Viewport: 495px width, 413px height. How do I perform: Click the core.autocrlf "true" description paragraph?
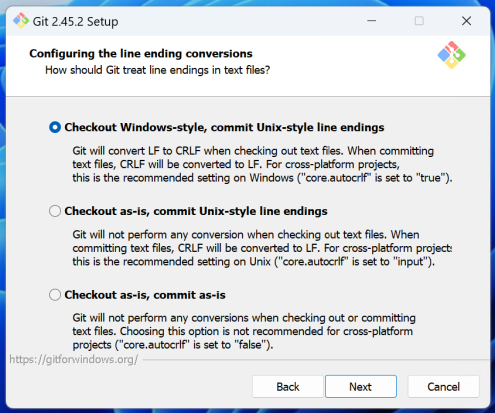coord(262,164)
